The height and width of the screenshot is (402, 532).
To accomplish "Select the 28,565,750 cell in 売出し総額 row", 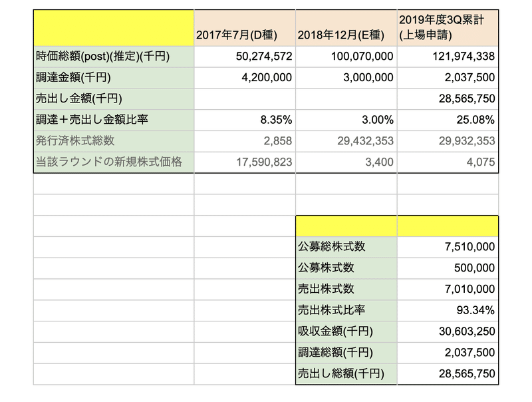I will pos(448,374).
